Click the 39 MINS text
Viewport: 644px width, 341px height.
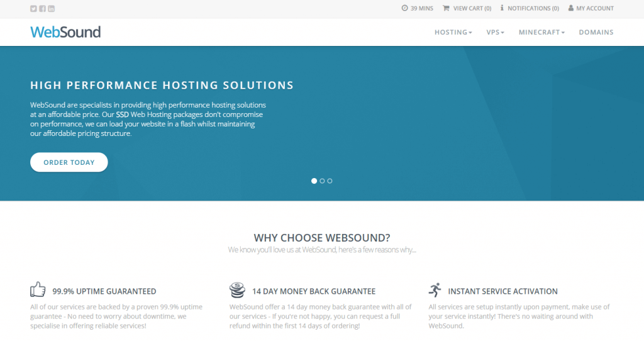422,8
